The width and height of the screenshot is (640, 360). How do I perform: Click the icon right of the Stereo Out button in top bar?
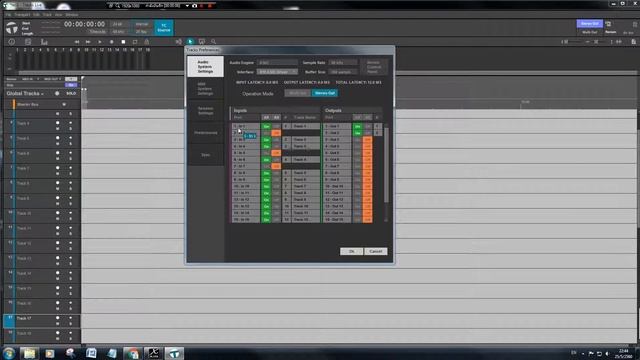click(x=608, y=24)
